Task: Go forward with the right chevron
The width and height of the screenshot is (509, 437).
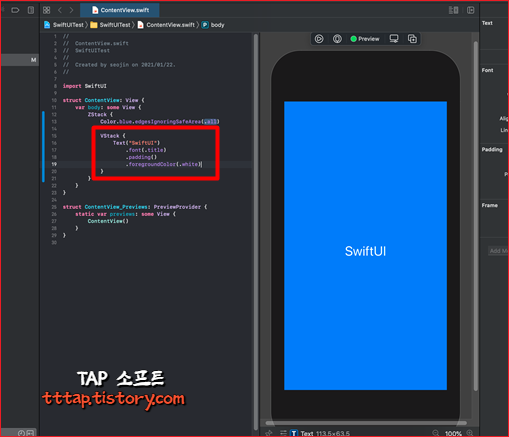Action: pyautogui.click(x=71, y=10)
